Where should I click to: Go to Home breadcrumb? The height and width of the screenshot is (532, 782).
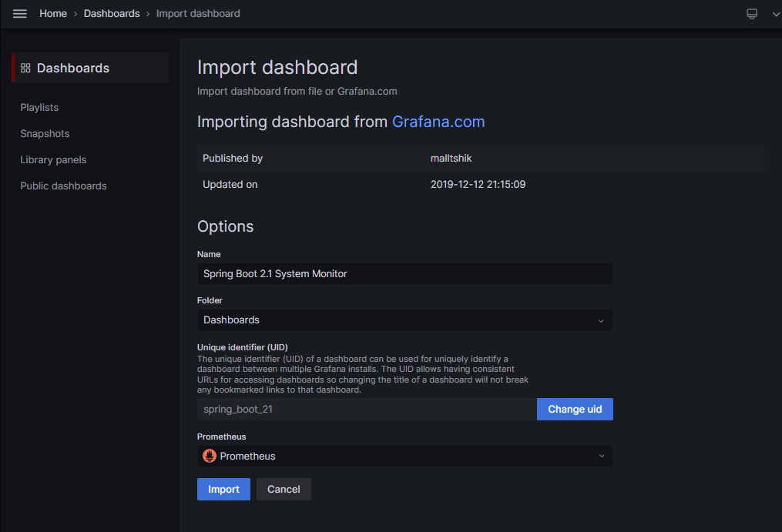point(53,13)
